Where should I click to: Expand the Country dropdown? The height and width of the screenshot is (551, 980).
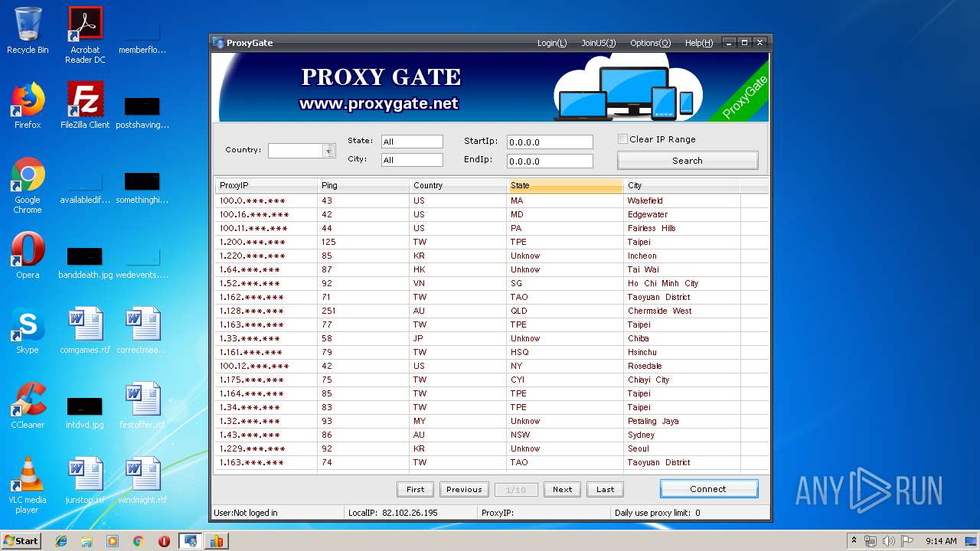329,151
